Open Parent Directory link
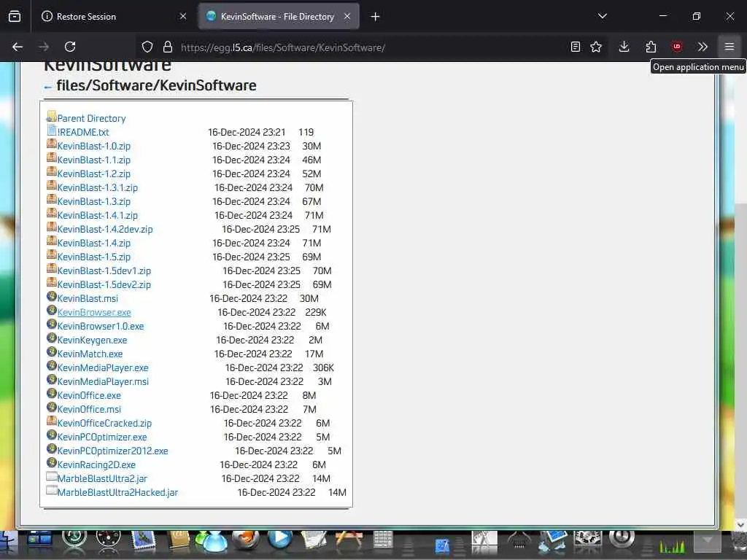The image size is (747, 560). coord(91,119)
